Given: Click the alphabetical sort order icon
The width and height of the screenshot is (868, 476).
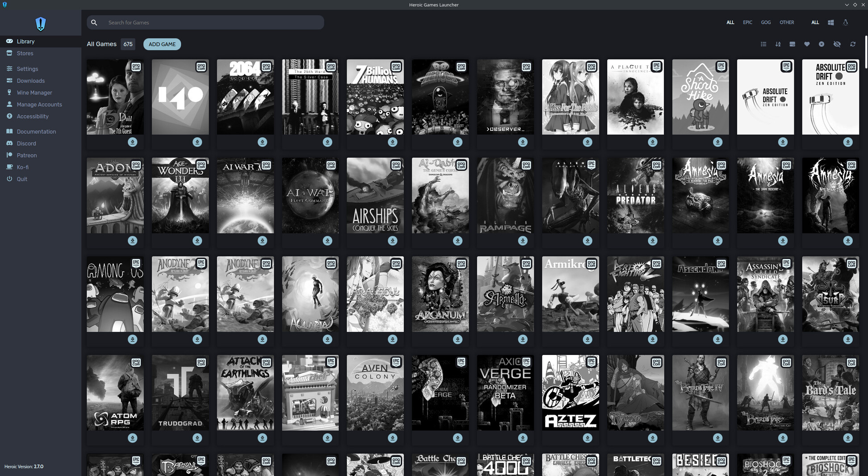Looking at the screenshot, I should point(778,44).
